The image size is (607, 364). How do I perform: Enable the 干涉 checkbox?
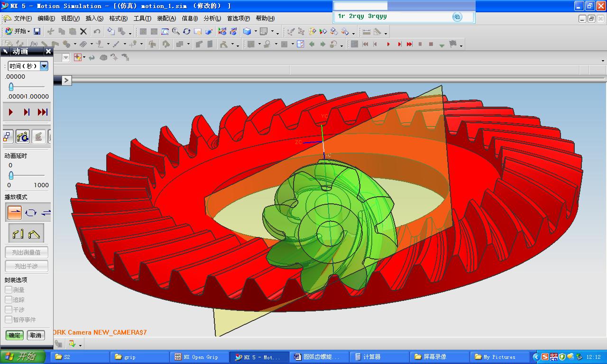[9, 309]
